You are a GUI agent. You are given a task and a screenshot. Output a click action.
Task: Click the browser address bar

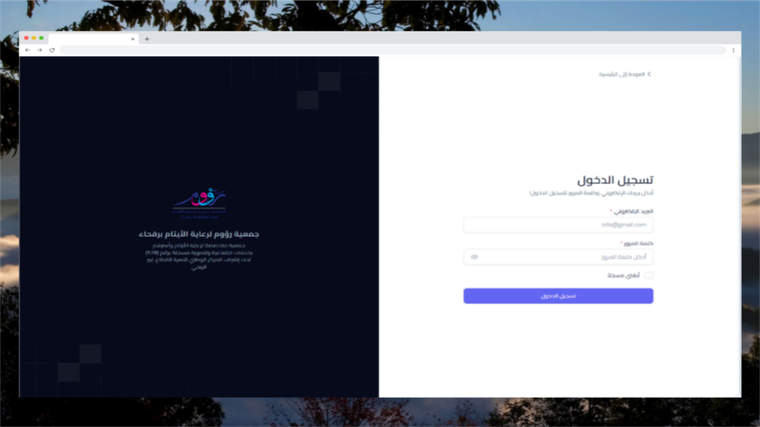coord(393,50)
